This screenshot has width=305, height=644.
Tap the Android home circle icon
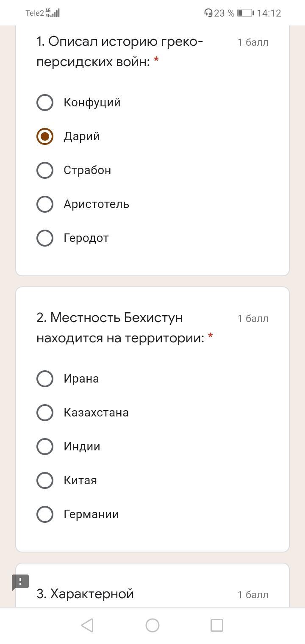pos(152,625)
